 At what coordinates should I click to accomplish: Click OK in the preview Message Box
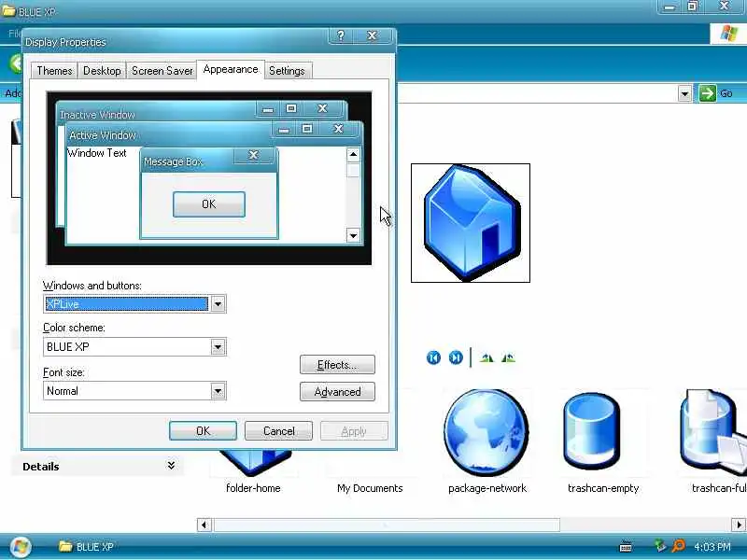[209, 204]
